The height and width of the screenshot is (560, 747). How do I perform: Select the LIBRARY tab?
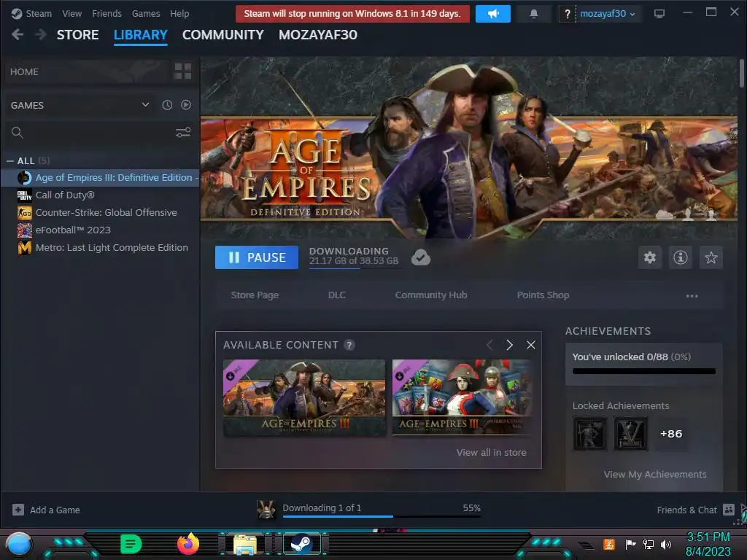click(x=141, y=35)
